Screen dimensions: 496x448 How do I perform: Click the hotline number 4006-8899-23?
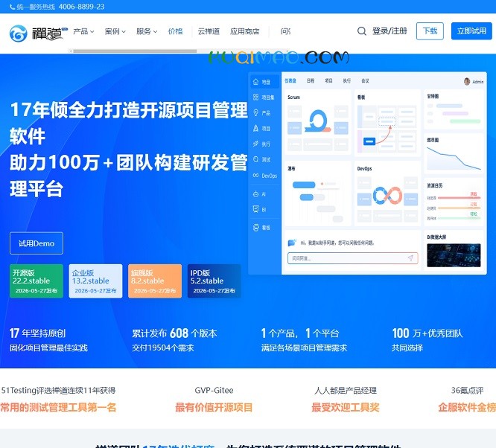81,7
